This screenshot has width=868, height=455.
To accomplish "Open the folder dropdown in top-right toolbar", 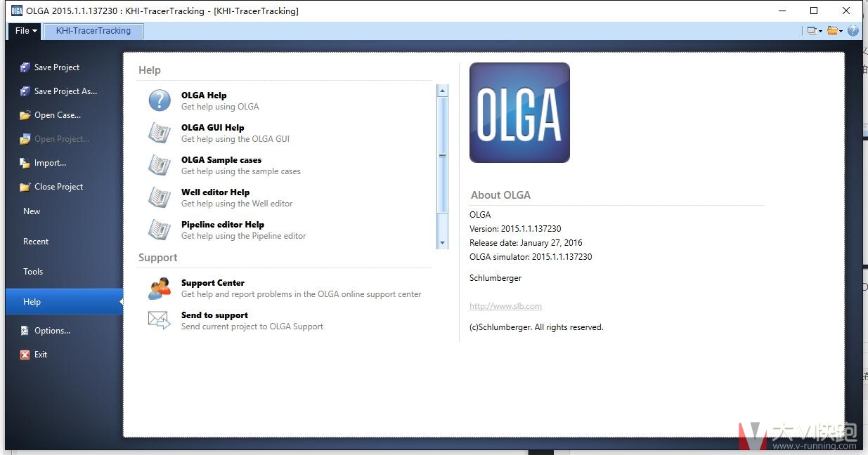I will coord(834,30).
